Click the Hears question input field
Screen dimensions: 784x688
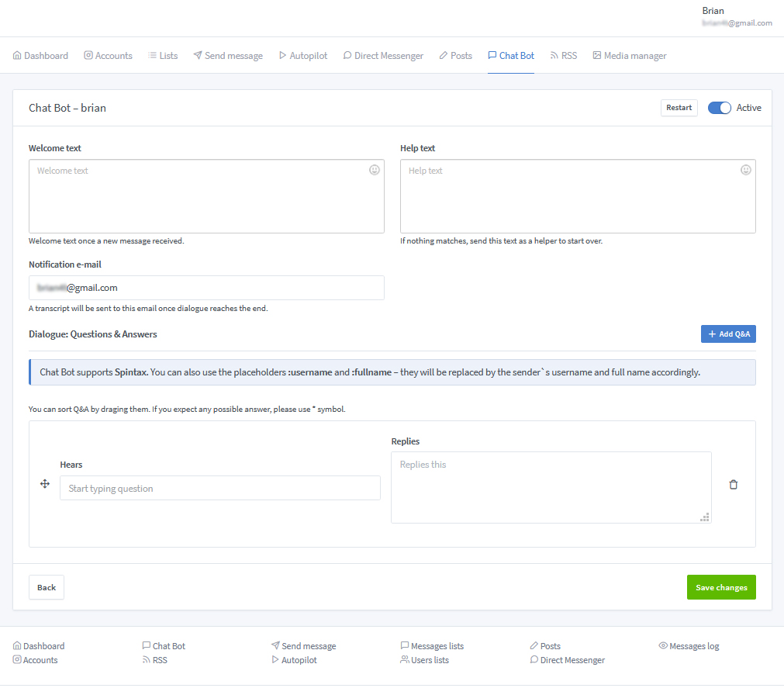pos(220,488)
